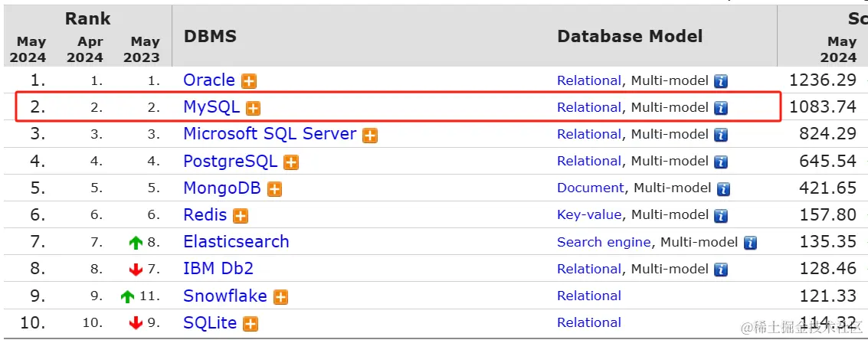Click the info icon in Elasticsearch's row
Viewport: 868px width, 340px height.
(750, 243)
